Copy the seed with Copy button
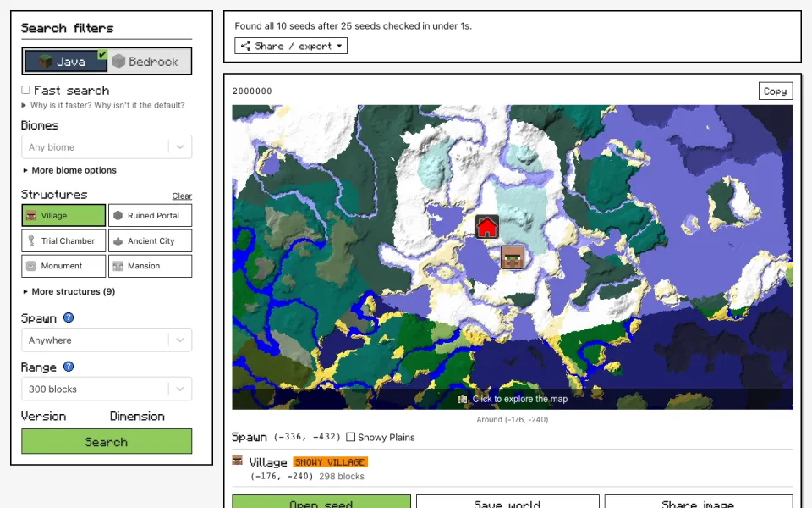This screenshot has width=812, height=508. point(776,91)
